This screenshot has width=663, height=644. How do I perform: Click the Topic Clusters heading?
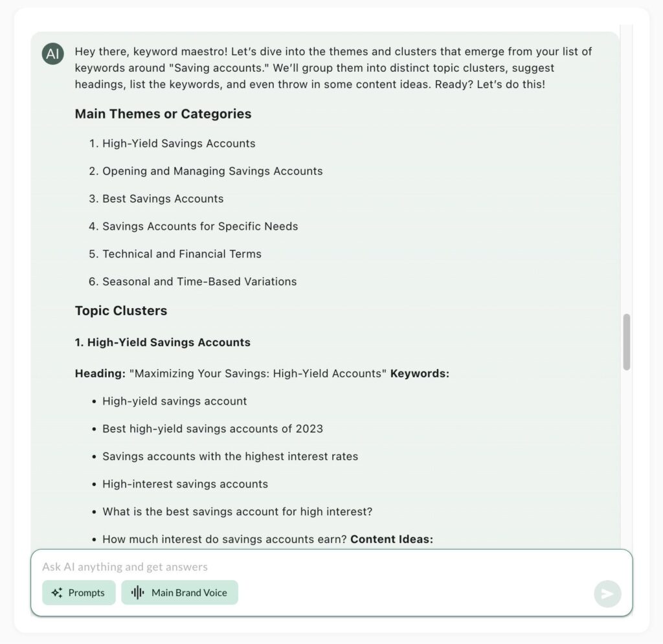[x=121, y=311]
